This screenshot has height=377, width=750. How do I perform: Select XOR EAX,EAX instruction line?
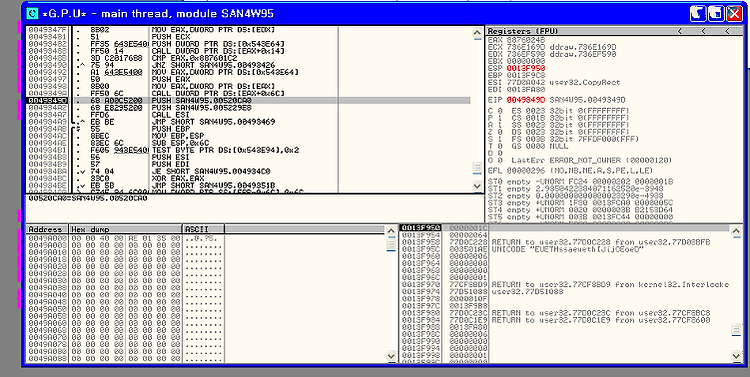pos(175,178)
